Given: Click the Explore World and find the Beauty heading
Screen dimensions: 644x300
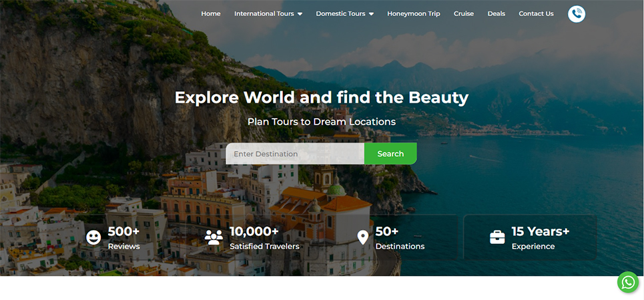Looking at the screenshot, I should [321, 97].
